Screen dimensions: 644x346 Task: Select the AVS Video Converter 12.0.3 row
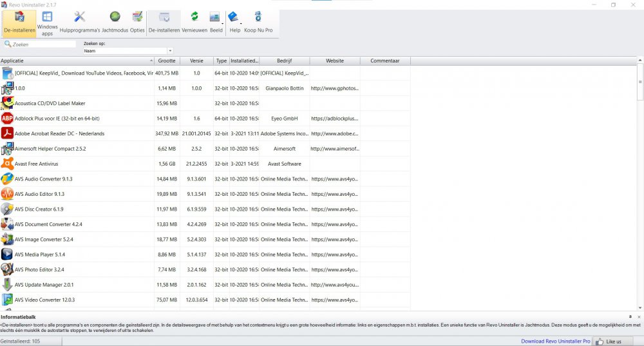pos(44,300)
